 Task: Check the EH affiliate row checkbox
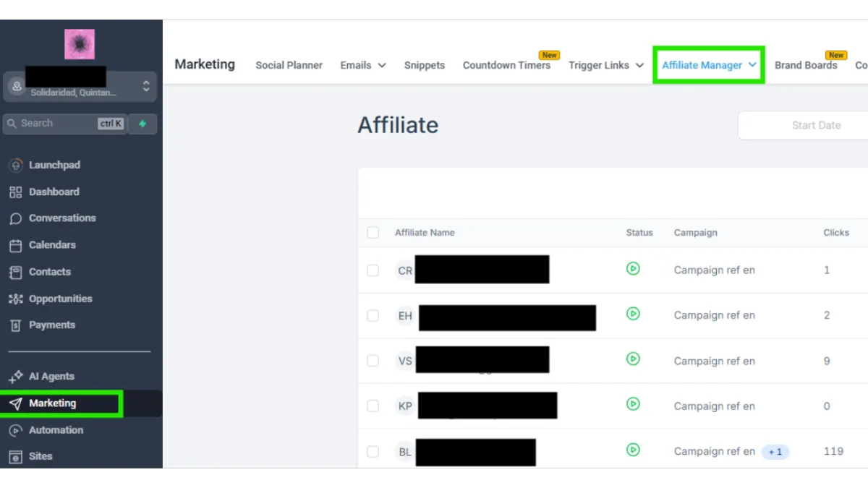(x=373, y=316)
